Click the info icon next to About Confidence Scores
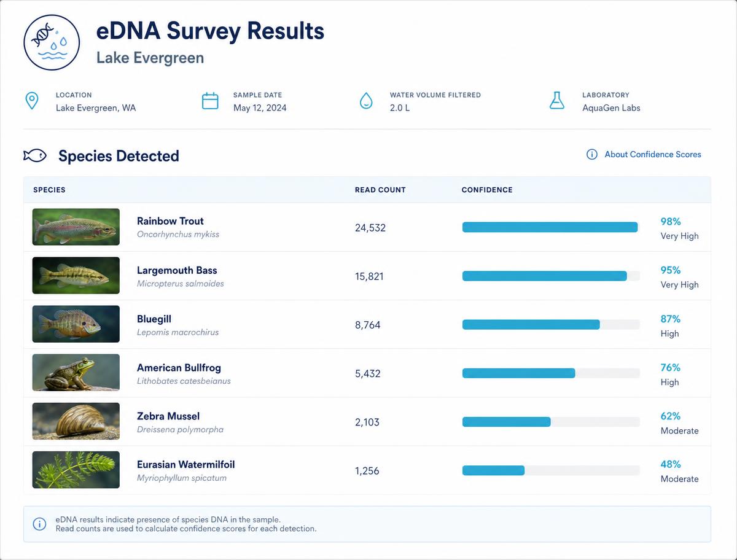Screen dimensions: 737x560 [x=592, y=155]
